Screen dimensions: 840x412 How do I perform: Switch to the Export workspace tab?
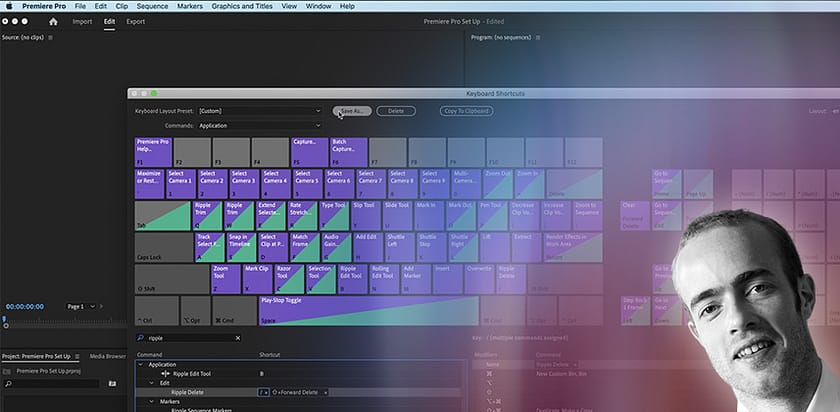pyautogui.click(x=136, y=21)
